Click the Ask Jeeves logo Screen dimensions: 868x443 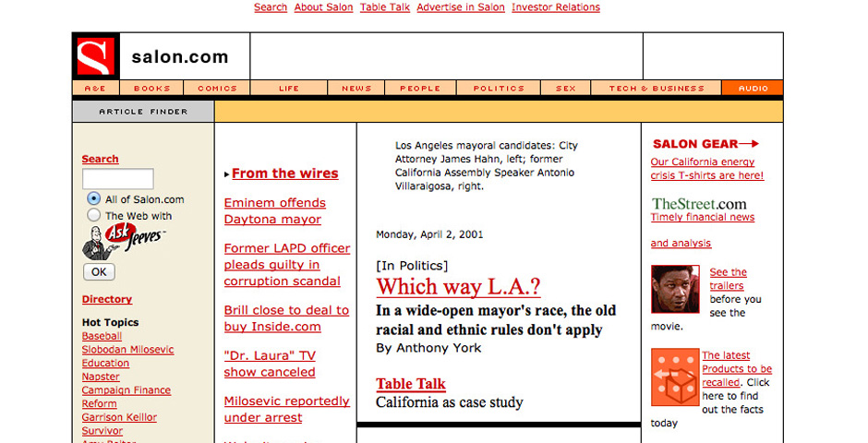[124, 242]
